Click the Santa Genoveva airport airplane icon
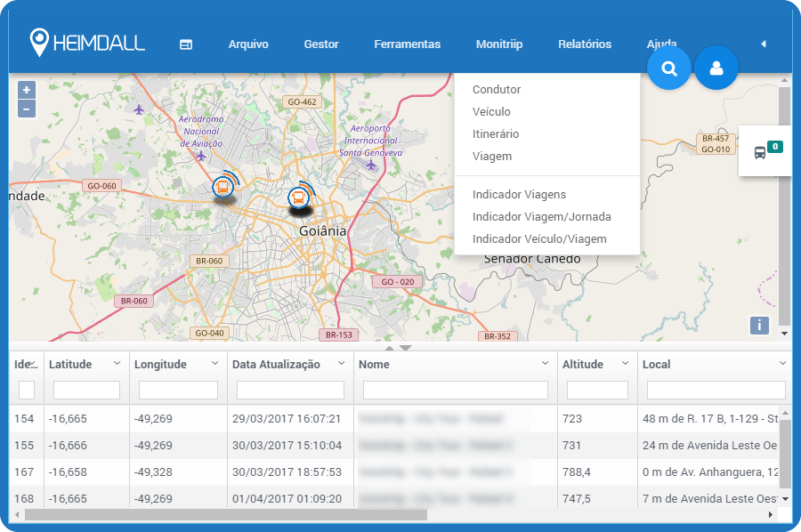The image size is (801, 532). point(371,165)
